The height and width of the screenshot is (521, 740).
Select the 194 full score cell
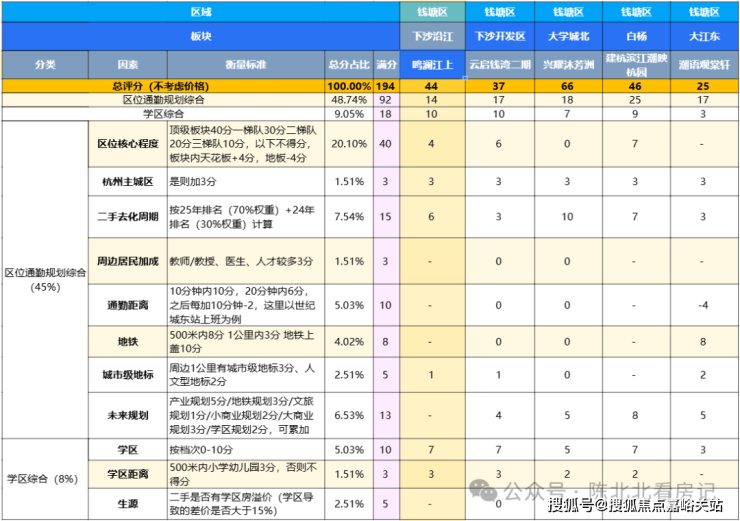(x=386, y=86)
